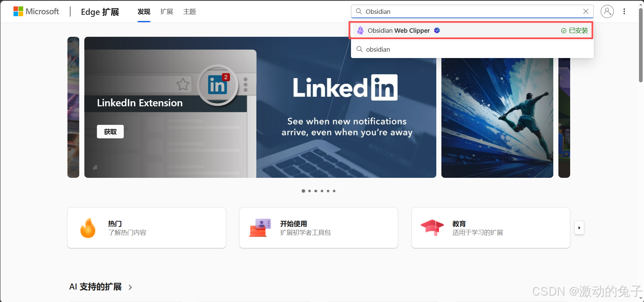This screenshot has height=302, width=644.
Task: Jump to the fifth carousel dot
Action: [x=328, y=191]
